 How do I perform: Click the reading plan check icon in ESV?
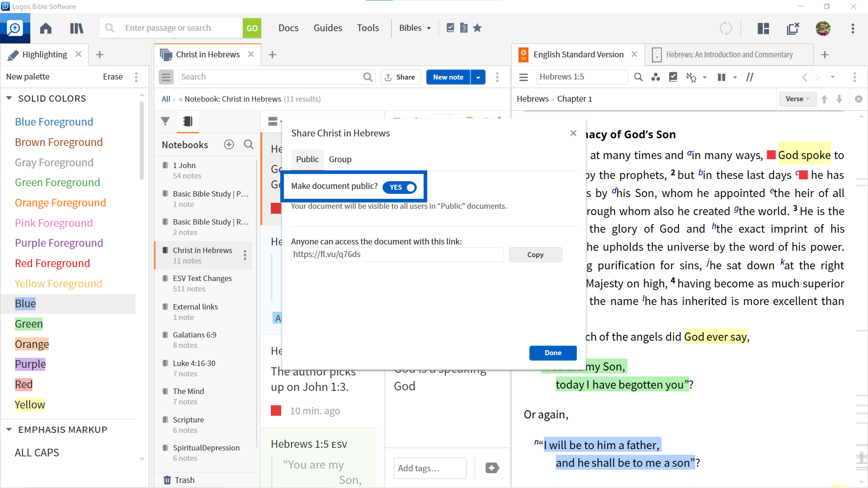(673, 77)
